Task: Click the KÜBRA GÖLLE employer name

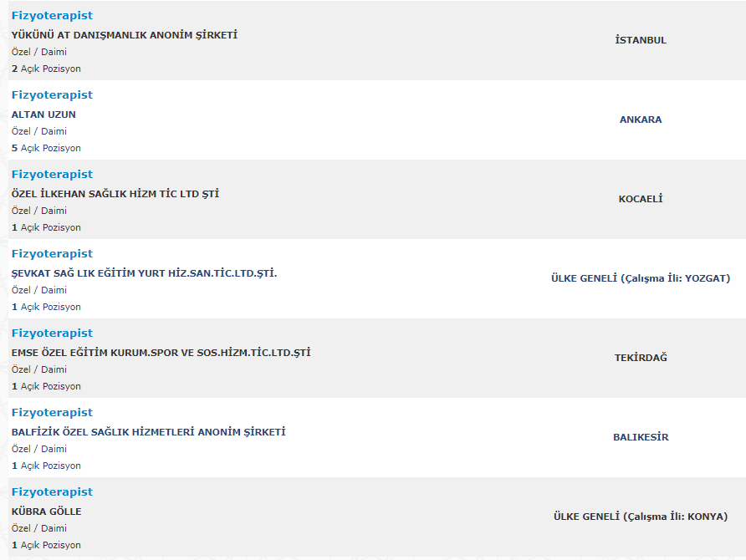Action: [47, 512]
